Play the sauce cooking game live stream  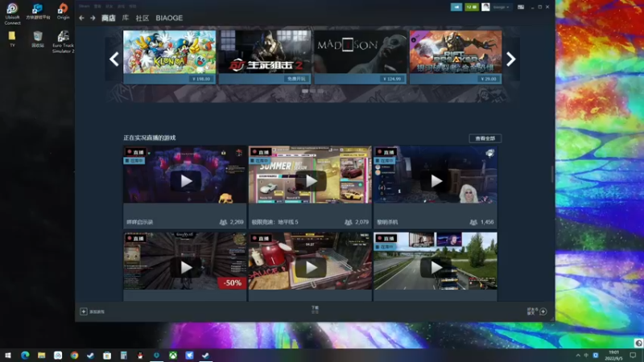311,268
